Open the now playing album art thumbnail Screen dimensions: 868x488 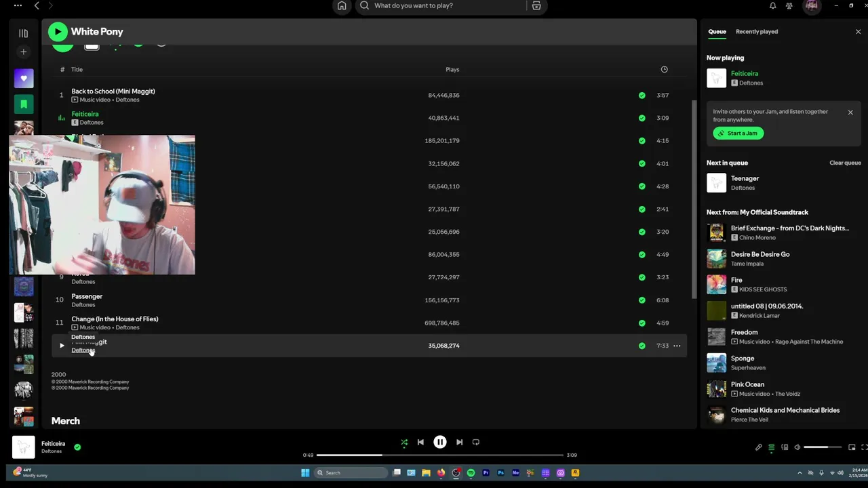(x=24, y=447)
